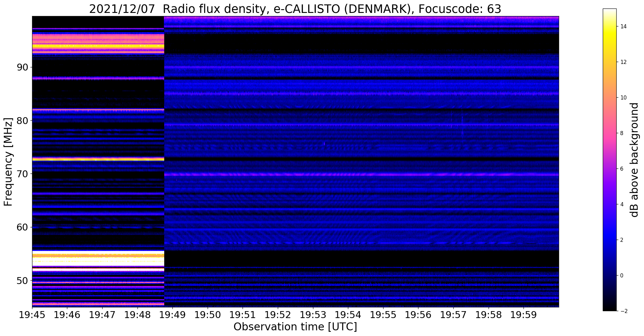
Task: Click the 19:46 time tick label
Action: [x=67, y=315]
